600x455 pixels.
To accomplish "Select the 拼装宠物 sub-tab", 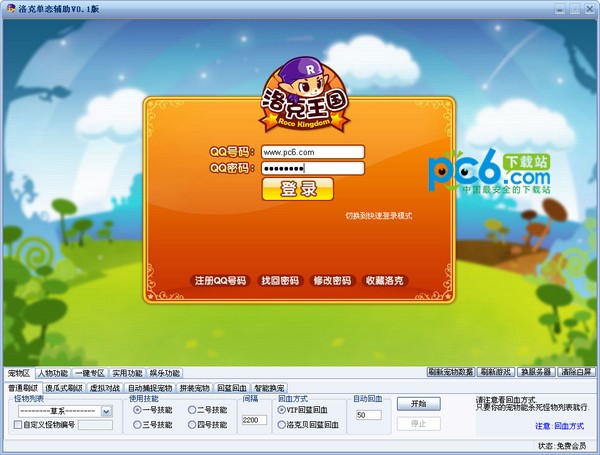I will [x=195, y=388].
